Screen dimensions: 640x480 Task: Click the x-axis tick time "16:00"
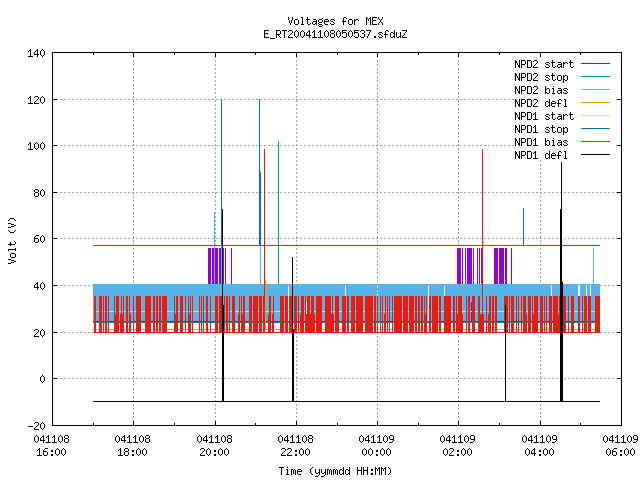[51, 452]
